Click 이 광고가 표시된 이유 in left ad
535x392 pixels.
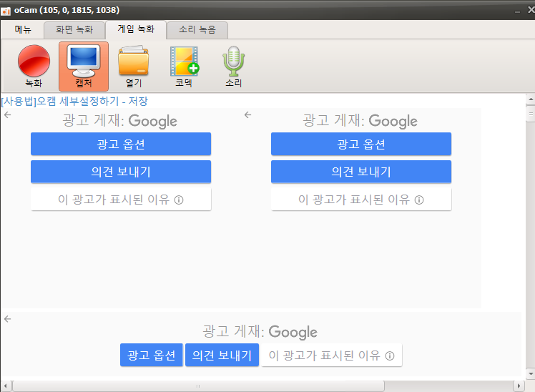121,200
